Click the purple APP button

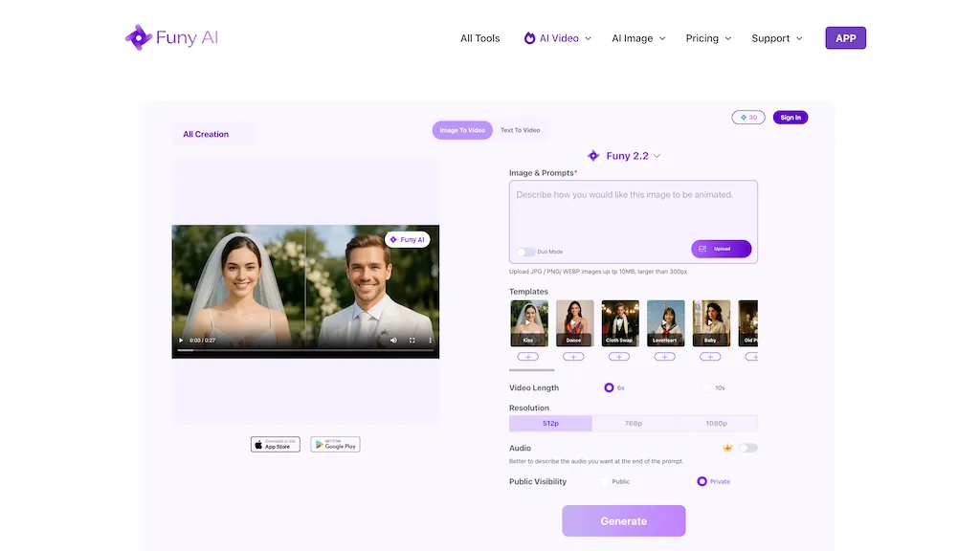tap(846, 38)
